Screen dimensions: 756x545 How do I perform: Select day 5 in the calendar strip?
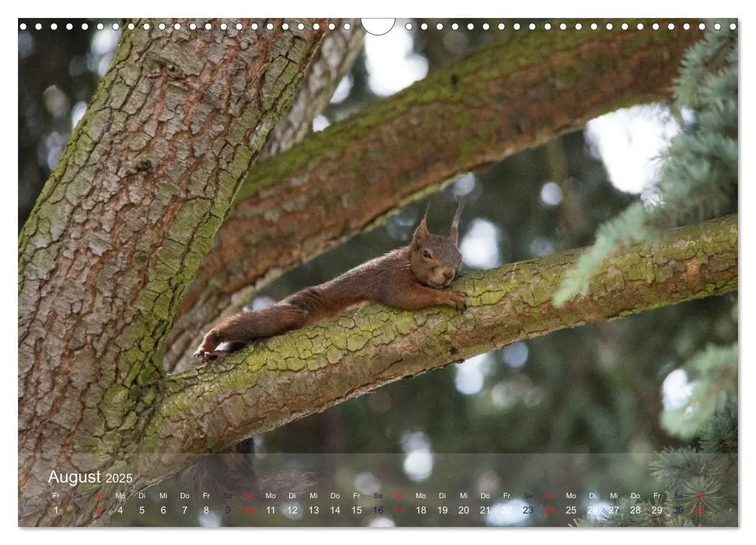[142, 510]
